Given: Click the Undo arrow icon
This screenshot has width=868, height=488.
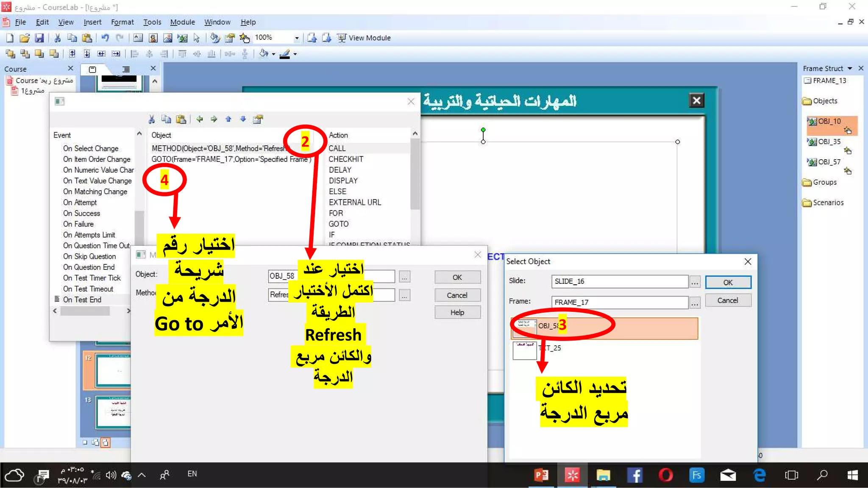Looking at the screenshot, I should point(105,38).
